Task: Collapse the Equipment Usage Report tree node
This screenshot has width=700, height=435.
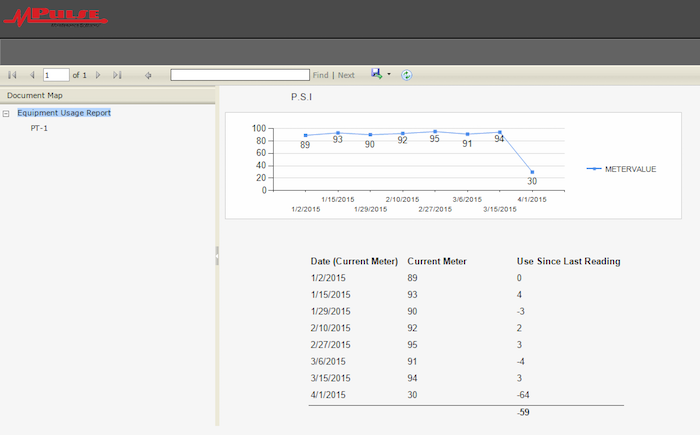Action: pyautogui.click(x=7, y=113)
